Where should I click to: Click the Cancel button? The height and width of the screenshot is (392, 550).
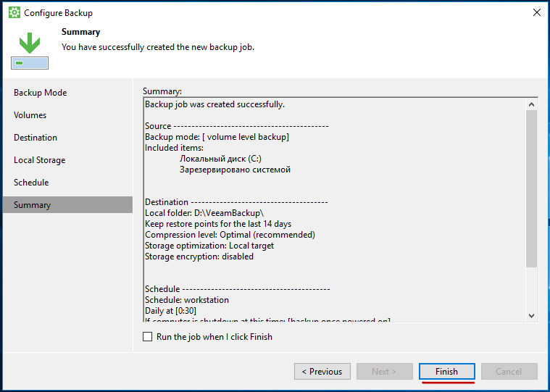coord(509,372)
